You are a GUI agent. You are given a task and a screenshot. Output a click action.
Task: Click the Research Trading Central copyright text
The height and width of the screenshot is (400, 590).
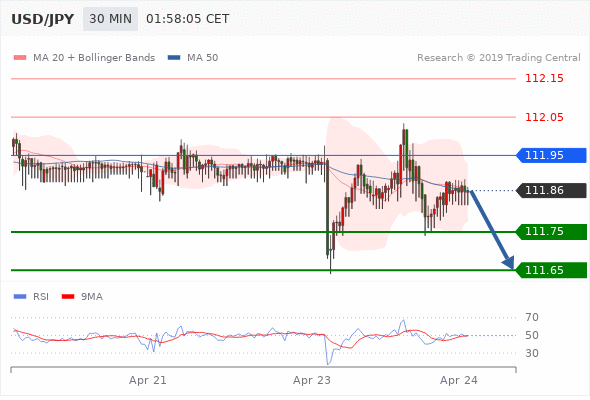[x=499, y=58]
